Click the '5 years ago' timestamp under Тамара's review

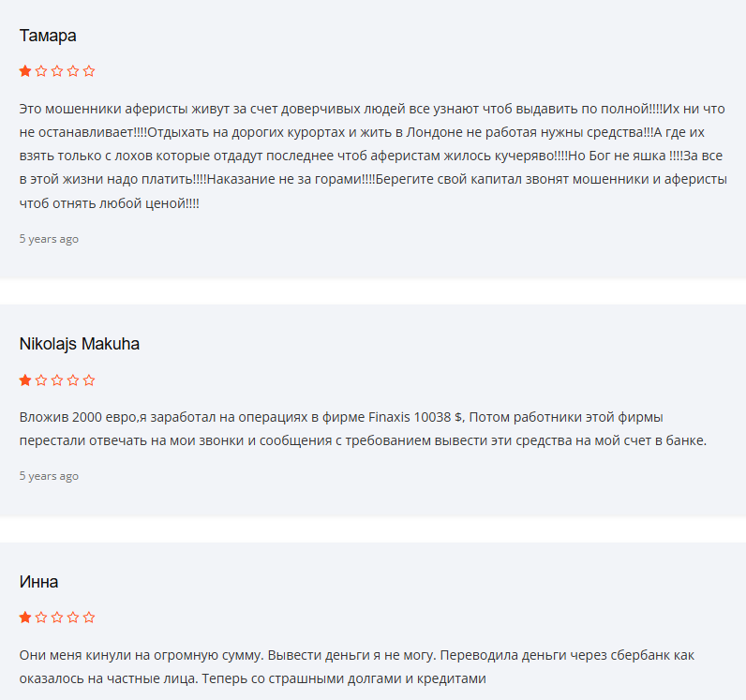click(49, 239)
